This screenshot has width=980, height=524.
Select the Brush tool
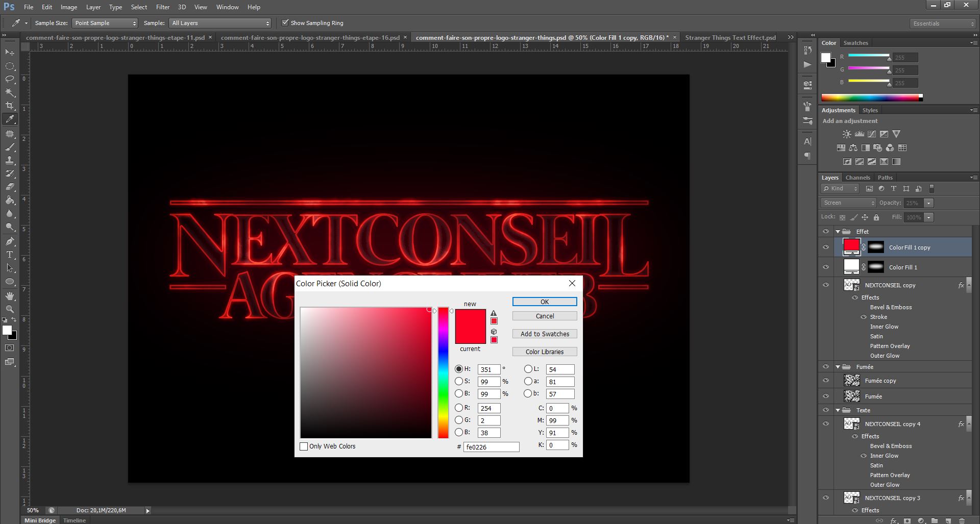[x=10, y=147]
